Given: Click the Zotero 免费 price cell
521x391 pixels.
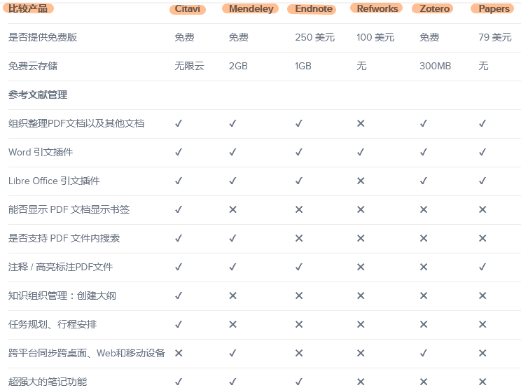Looking at the screenshot, I should click(429, 37).
